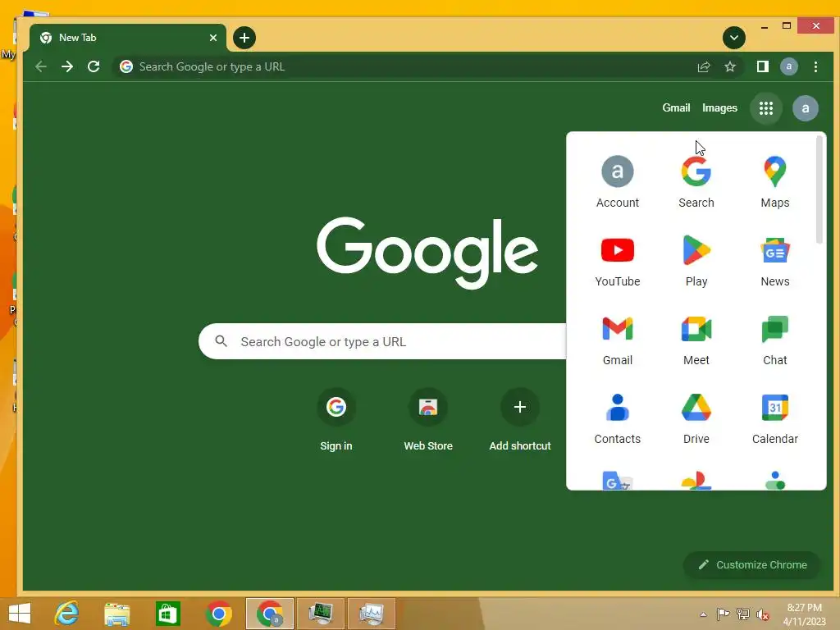Open File Explorer from the taskbar

tap(116, 614)
